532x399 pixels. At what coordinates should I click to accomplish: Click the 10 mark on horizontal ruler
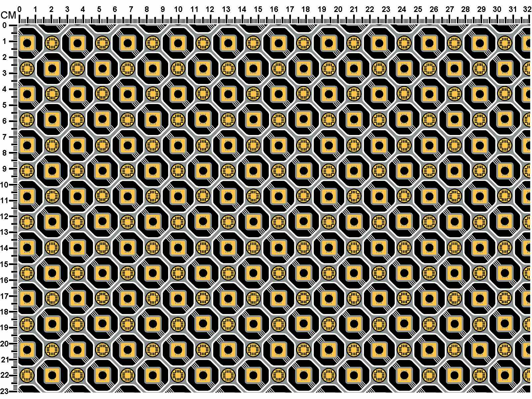(178, 10)
